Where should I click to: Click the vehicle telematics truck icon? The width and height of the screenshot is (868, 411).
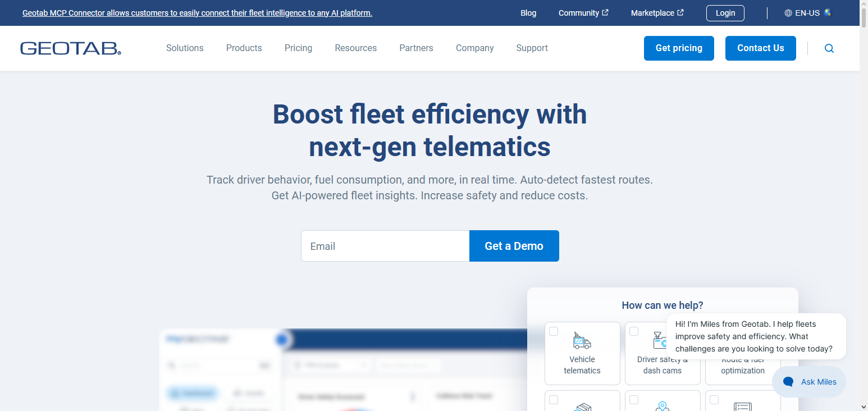pos(582,340)
